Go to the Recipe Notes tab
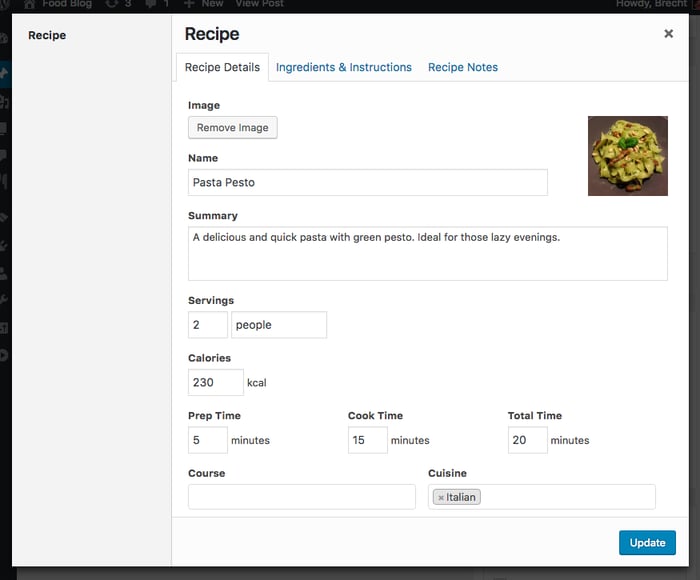This screenshot has height=580, width=700. coord(463,67)
